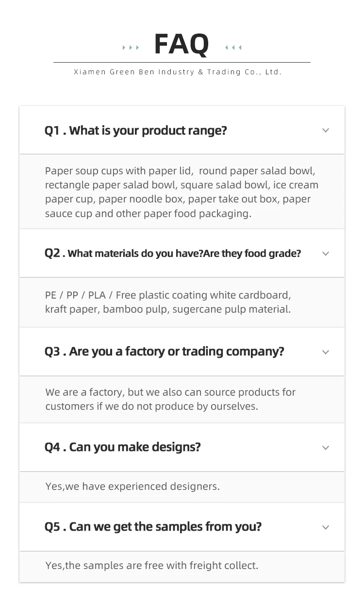Select the FAQ heading title

182,44
